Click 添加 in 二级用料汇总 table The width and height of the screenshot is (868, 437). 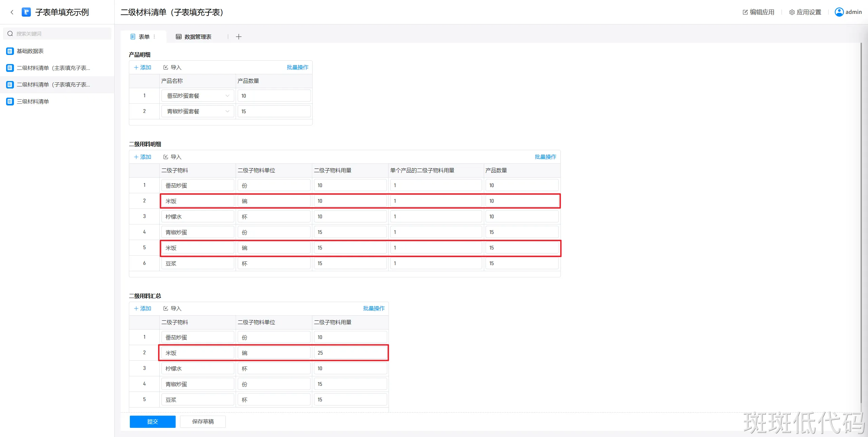point(143,309)
